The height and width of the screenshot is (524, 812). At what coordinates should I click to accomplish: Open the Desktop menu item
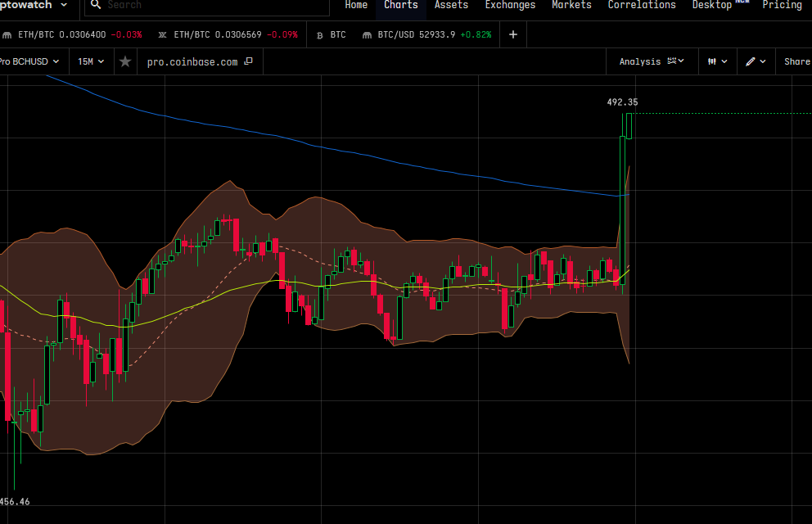click(712, 5)
